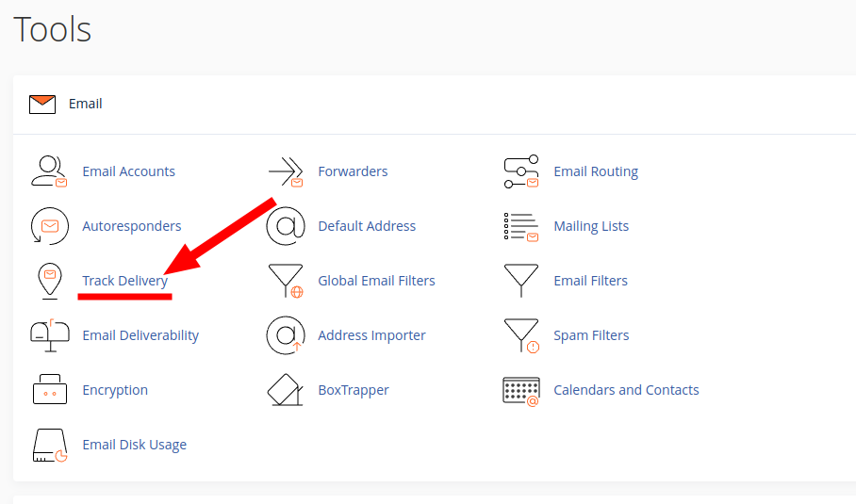
Task: Open Calendars and Contacts link
Action: [x=626, y=390]
